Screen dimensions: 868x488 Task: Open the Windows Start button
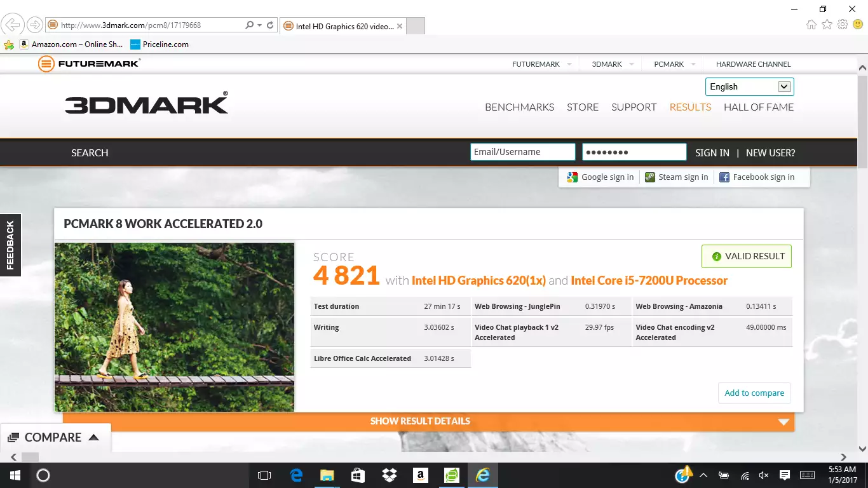coord(15,475)
